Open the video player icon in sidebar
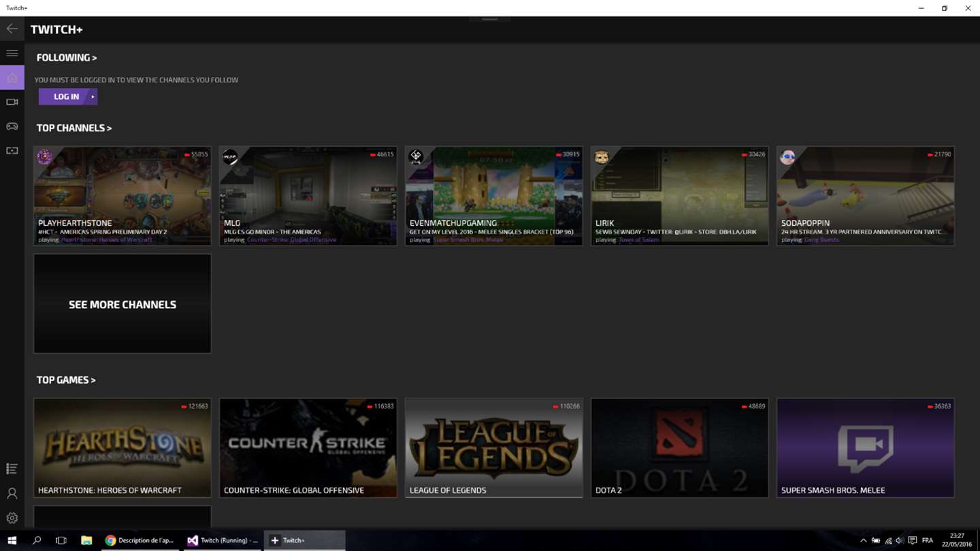Viewport: 980px width, 551px height. (x=12, y=151)
